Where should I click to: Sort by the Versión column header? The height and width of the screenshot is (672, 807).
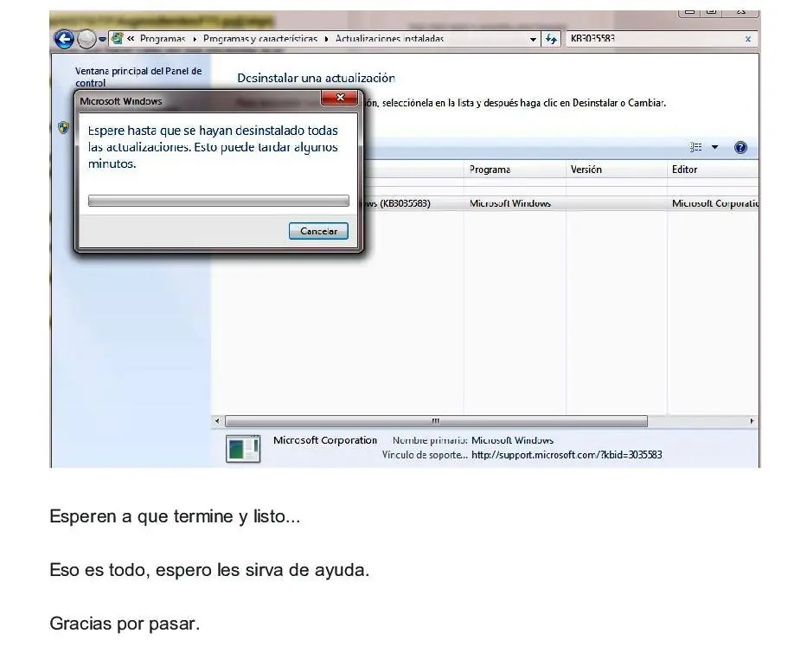pyautogui.click(x=617, y=170)
